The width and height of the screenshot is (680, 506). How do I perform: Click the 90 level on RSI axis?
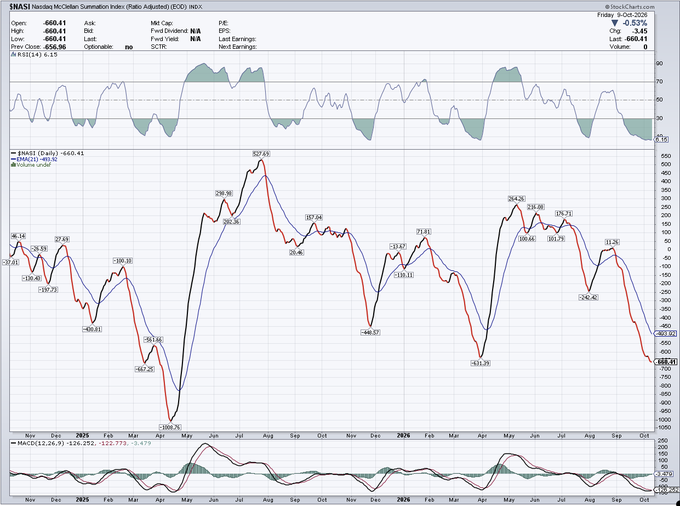click(659, 63)
